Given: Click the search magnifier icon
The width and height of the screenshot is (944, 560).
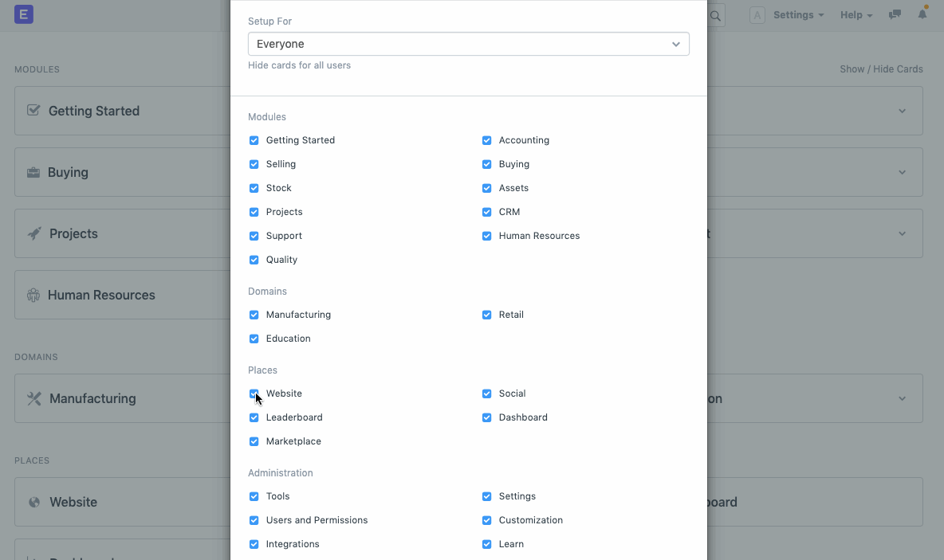Looking at the screenshot, I should (x=715, y=15).
